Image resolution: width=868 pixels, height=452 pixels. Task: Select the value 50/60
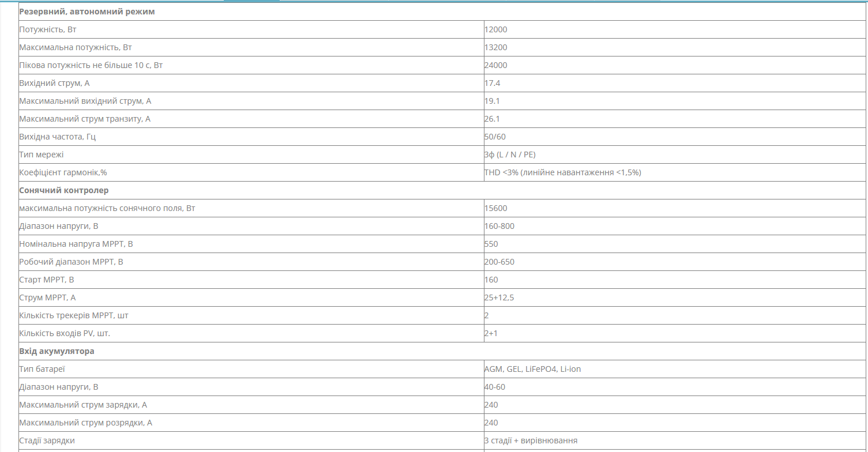[495, 137]
